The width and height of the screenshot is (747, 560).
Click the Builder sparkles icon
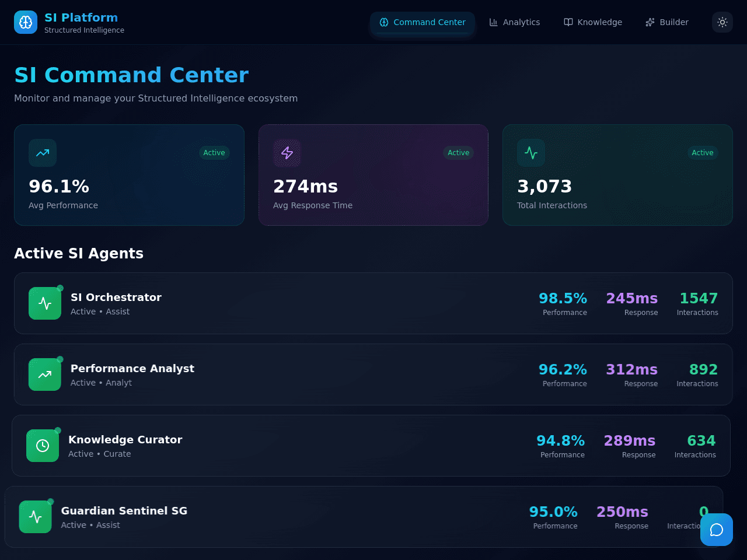click(x=650, y=22)
